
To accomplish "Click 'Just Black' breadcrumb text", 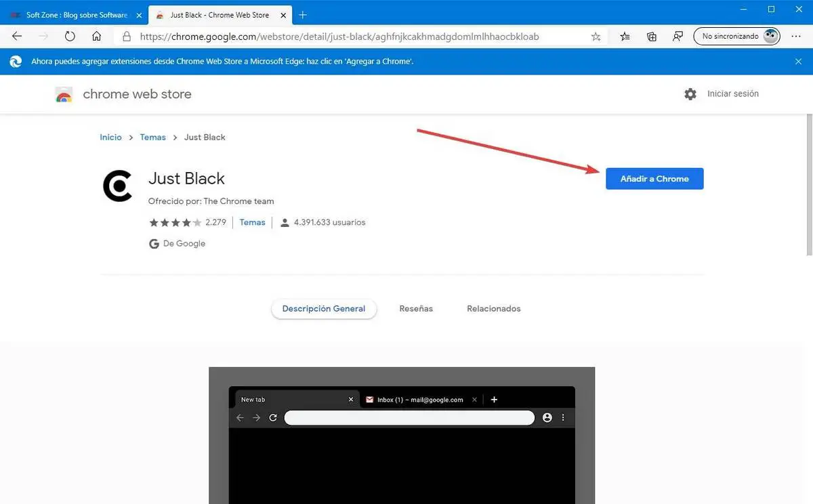I will tap(205, 138).
